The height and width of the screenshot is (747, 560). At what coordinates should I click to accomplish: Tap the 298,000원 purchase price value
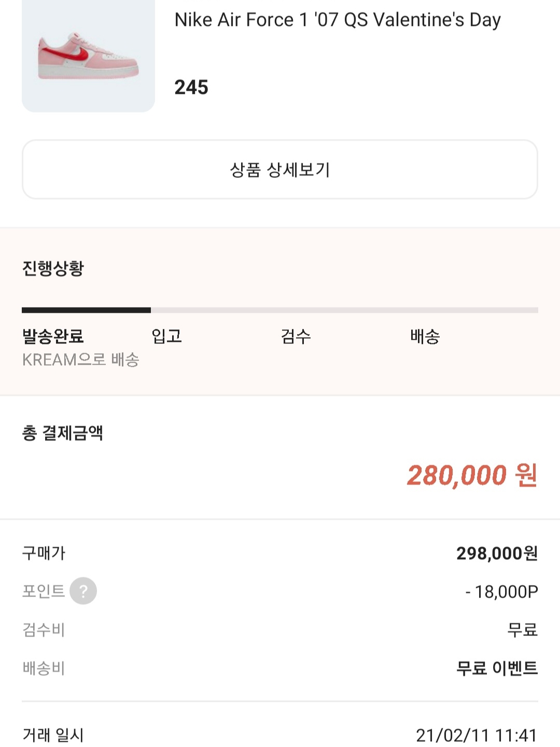497,553
